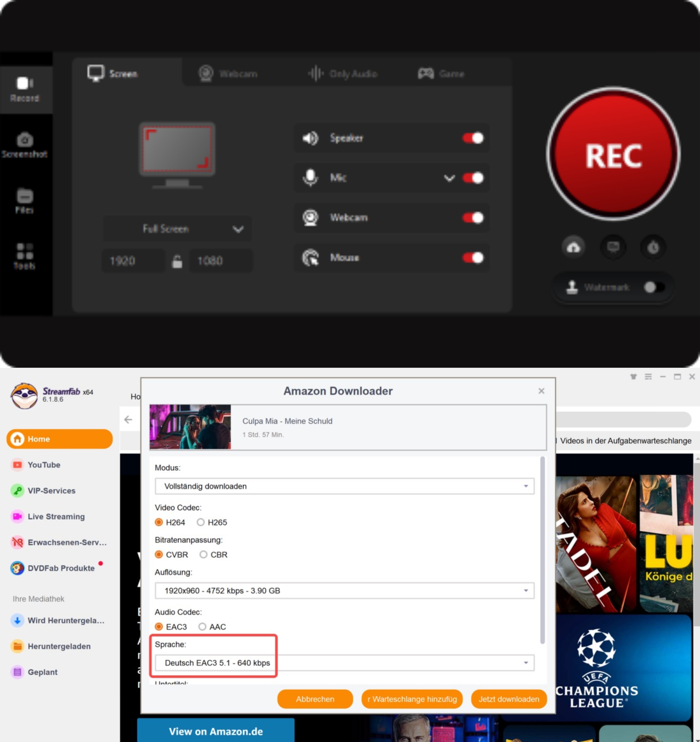Switch to the Only Audio tab
The width and height of the screenshot is (700, 742).
[342, 74]
